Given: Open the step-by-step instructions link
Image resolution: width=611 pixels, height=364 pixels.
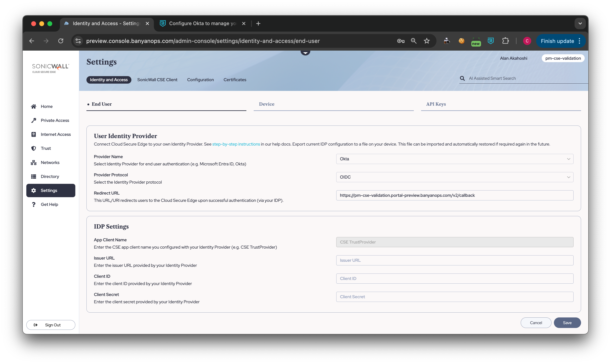Looking at the screenshot, I should tap(236, 144).
